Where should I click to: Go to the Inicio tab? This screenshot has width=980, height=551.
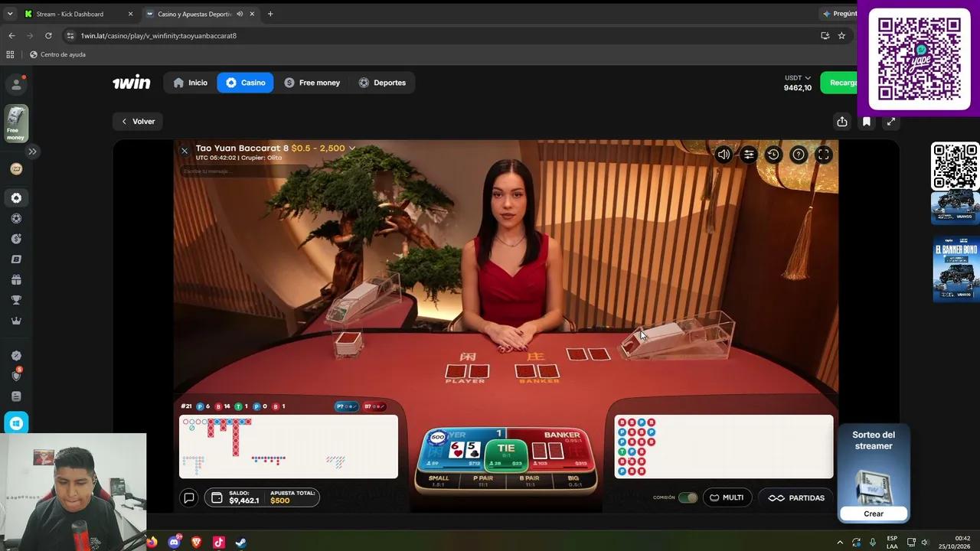pos(190,83)
